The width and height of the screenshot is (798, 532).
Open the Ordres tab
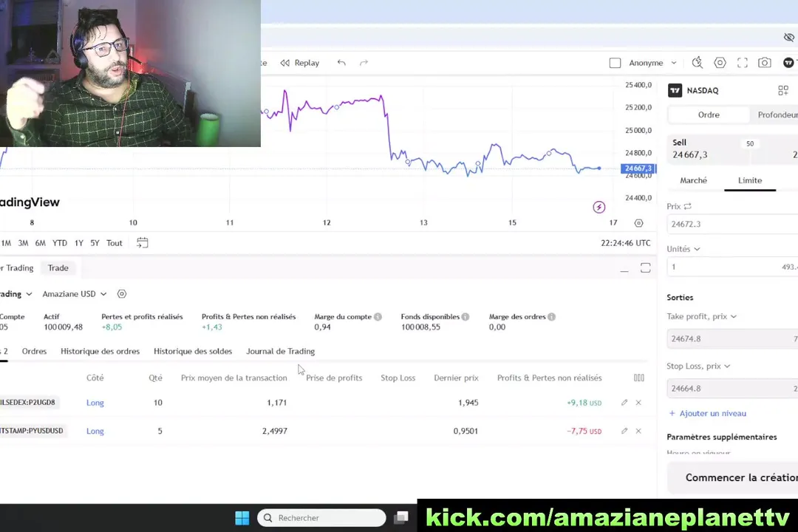point(34,352)
